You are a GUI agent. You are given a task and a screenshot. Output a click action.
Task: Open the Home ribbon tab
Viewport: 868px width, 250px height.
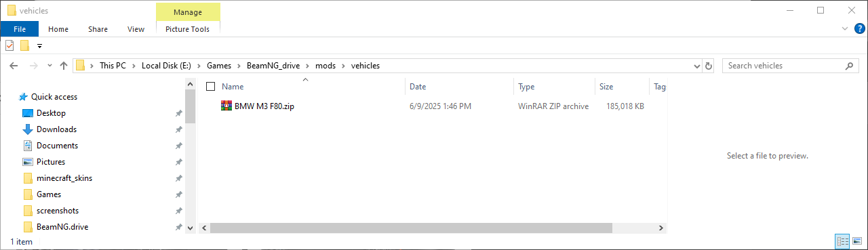coord(58,29)
